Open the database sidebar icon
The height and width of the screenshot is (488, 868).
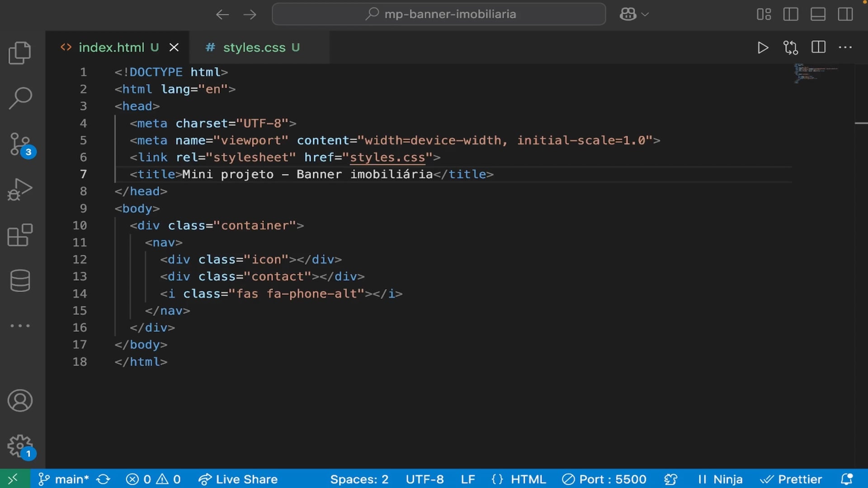click(20, 281)
